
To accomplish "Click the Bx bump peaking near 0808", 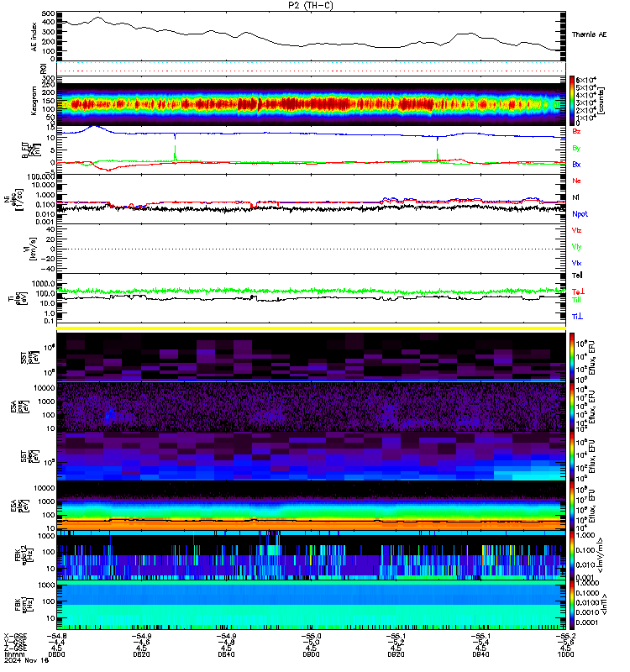I will click(x=94, y=127).
